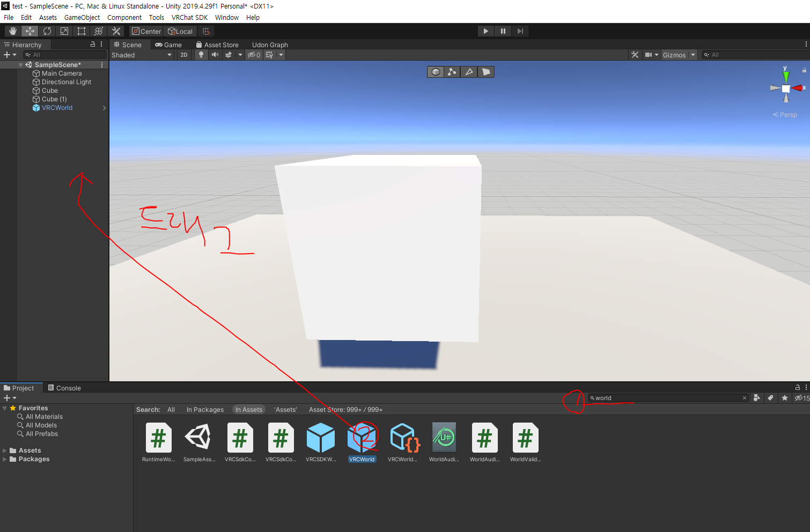Image resolution: width=810 pixels, height=532 pixels.
Task: Select the object mode icon in scene overlay
Action: click(x=436, y=72)
